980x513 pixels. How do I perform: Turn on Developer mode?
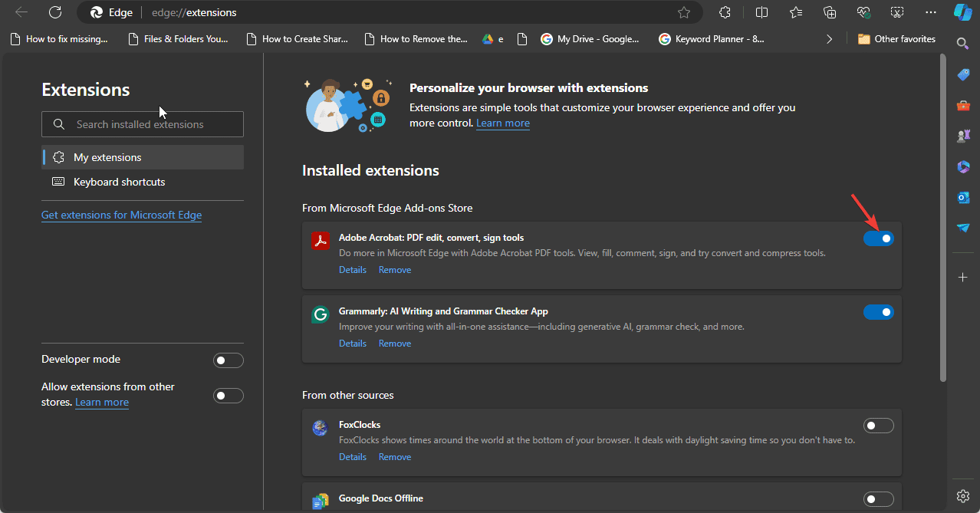tap(229, 360)
